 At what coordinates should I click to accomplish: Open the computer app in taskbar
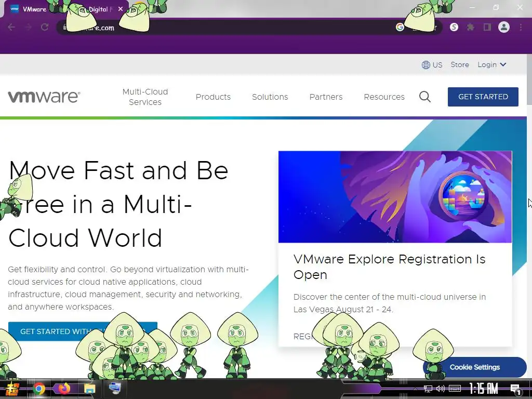[115, 389]
